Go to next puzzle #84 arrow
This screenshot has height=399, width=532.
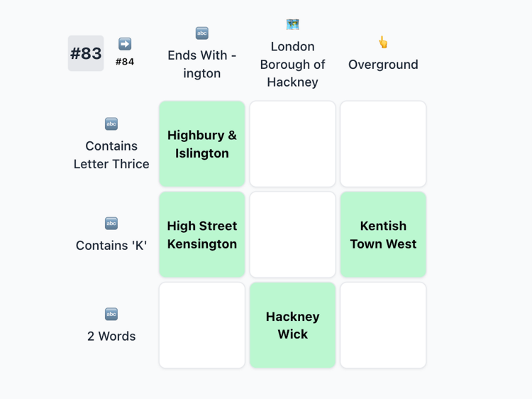pos(125,44)
